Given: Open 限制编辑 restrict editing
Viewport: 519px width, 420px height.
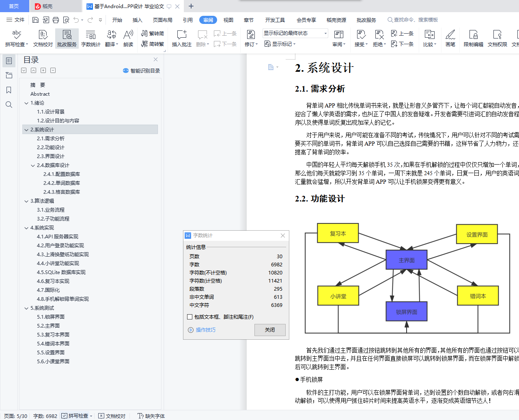Looking at the screenshot, I should [x=474, y=39].
